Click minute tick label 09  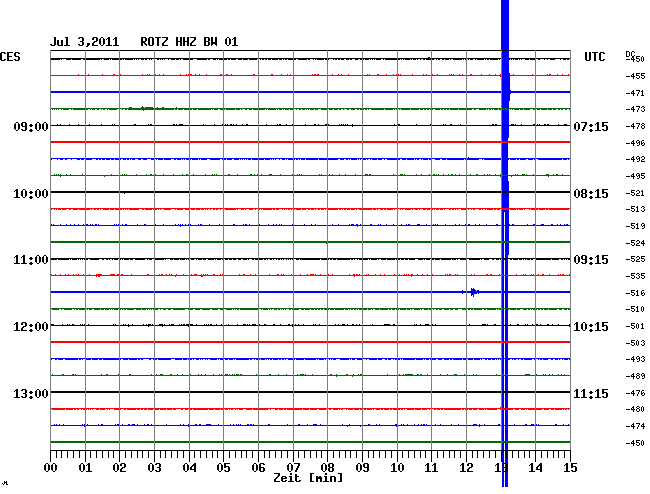tap(362, 468)
